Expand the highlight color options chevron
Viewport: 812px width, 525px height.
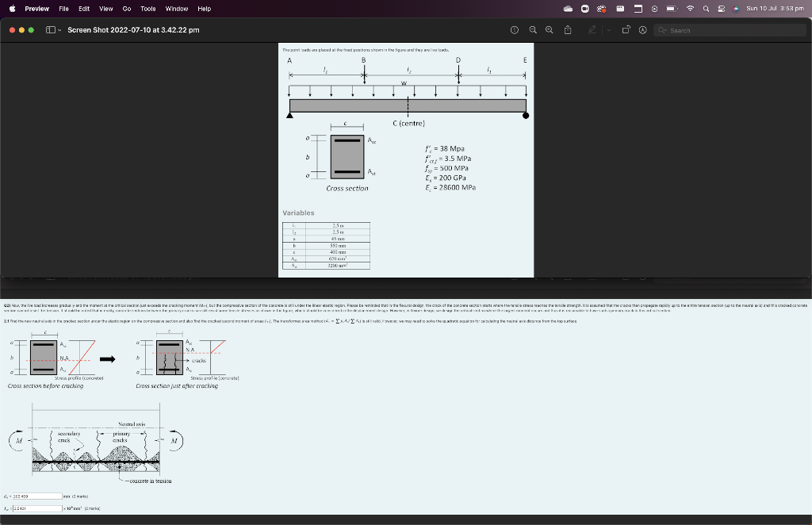tap(608, 30)
